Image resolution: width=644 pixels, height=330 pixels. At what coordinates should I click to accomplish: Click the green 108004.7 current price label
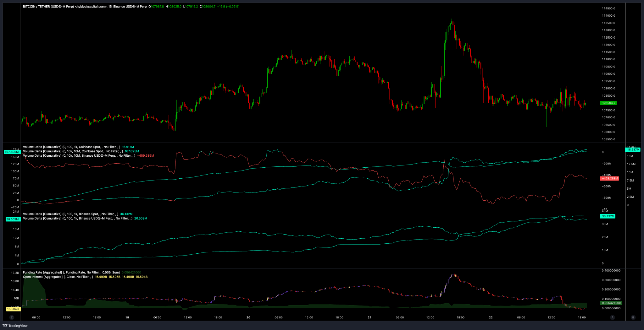click(x=608, y=103)
